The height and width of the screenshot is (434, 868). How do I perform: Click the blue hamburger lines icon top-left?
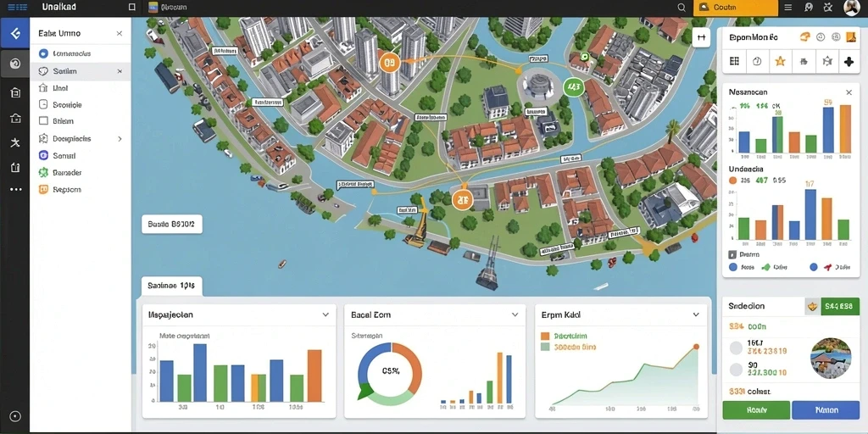point(19,7)
